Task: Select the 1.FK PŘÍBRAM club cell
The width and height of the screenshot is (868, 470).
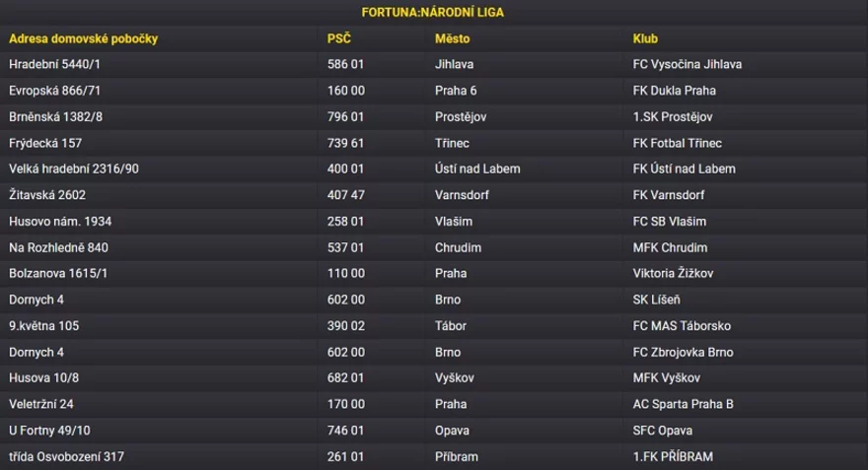Action: click(673, 457)
